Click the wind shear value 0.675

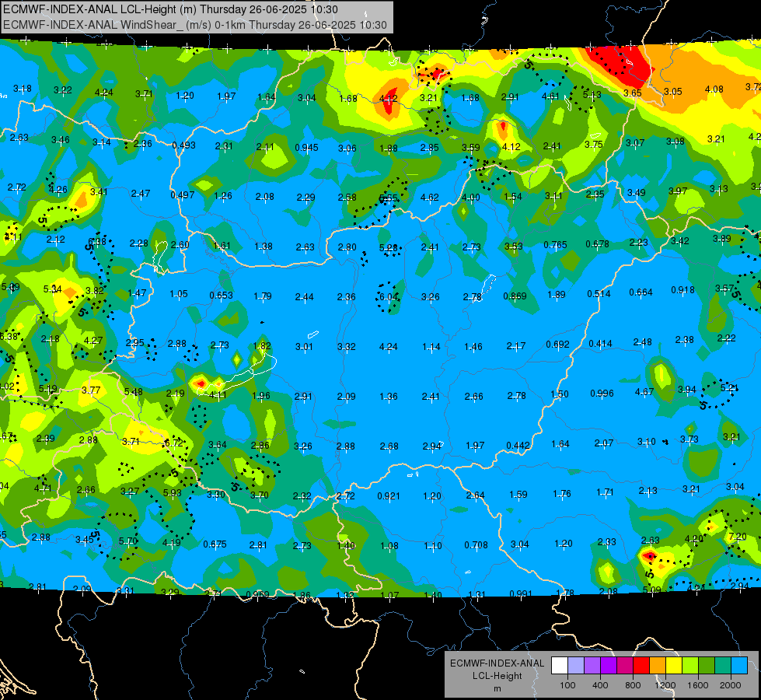click(x=215, y=544)
